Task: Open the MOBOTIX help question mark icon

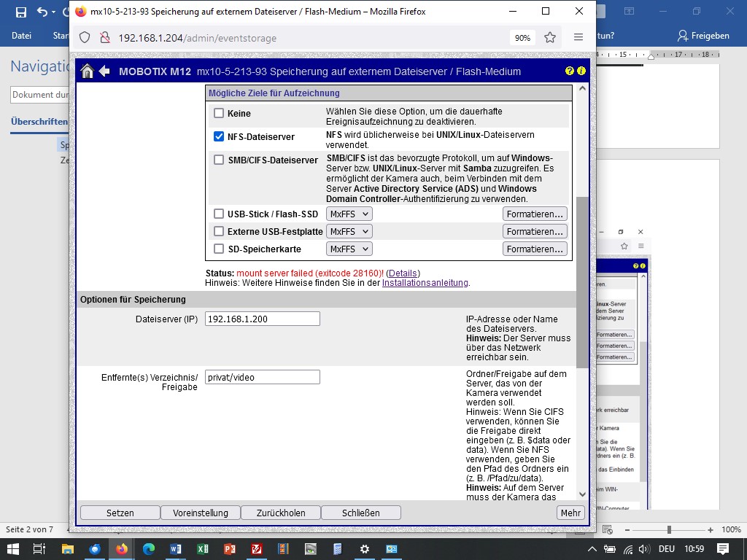Action: coord(569,71)
